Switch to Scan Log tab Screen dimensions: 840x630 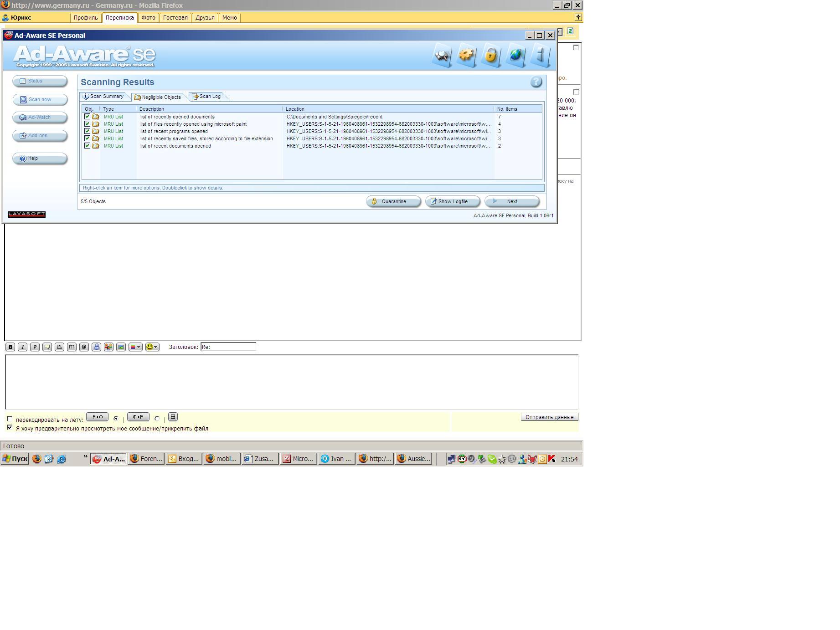(207, 97)
